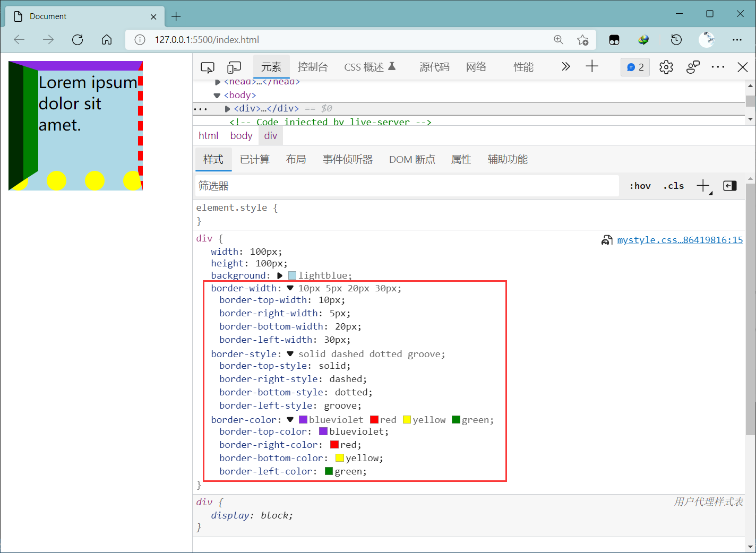Refresh the page
The image size is (756, 553).
coord(78,40)
